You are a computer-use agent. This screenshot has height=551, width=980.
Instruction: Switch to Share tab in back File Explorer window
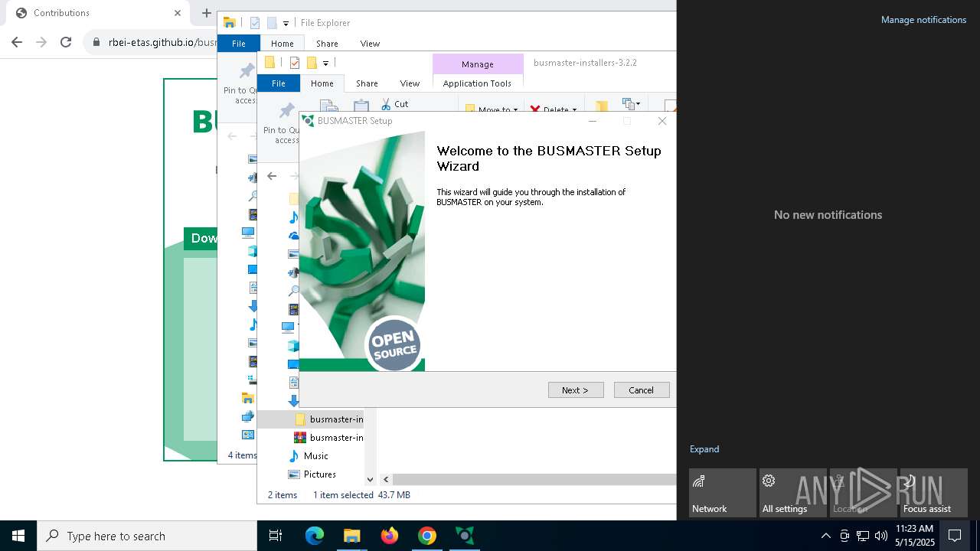[327, 44]
